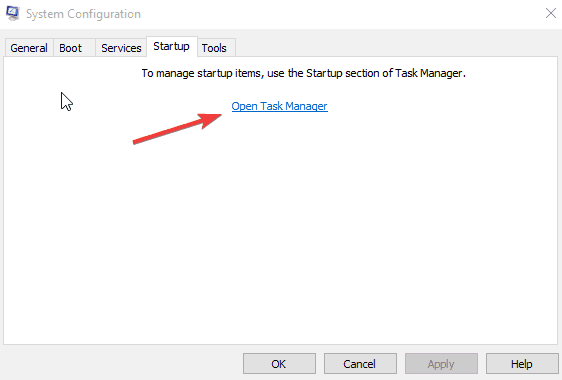
Task: Click the System Configuration app icon in title bar
Action: pyautogui.click(x=13, y=13)
